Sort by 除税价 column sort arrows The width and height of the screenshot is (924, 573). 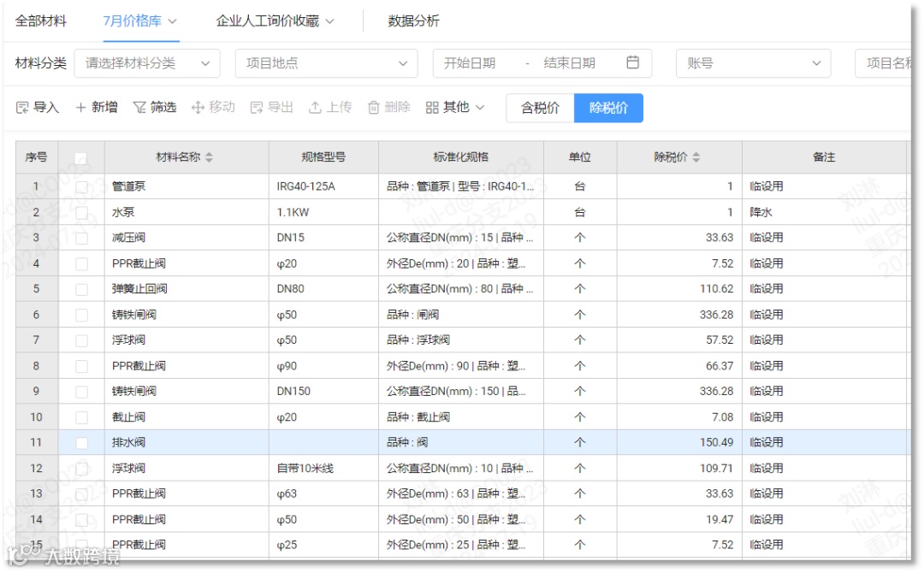point(696,157)
